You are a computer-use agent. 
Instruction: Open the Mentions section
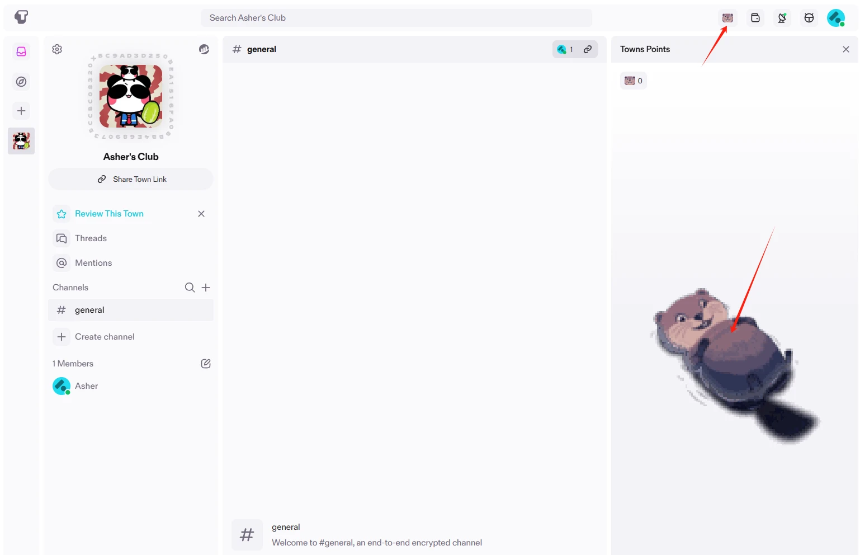tap(131, 263)
